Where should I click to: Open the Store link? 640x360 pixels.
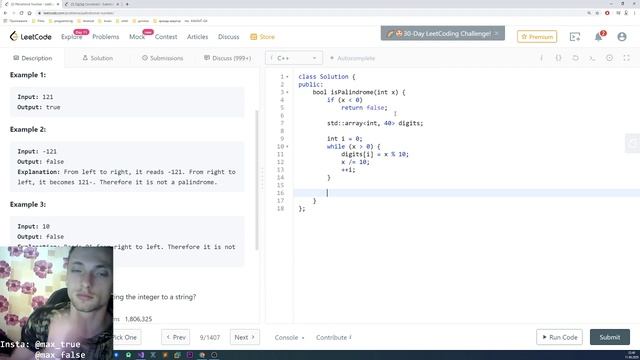coord(262,37)
